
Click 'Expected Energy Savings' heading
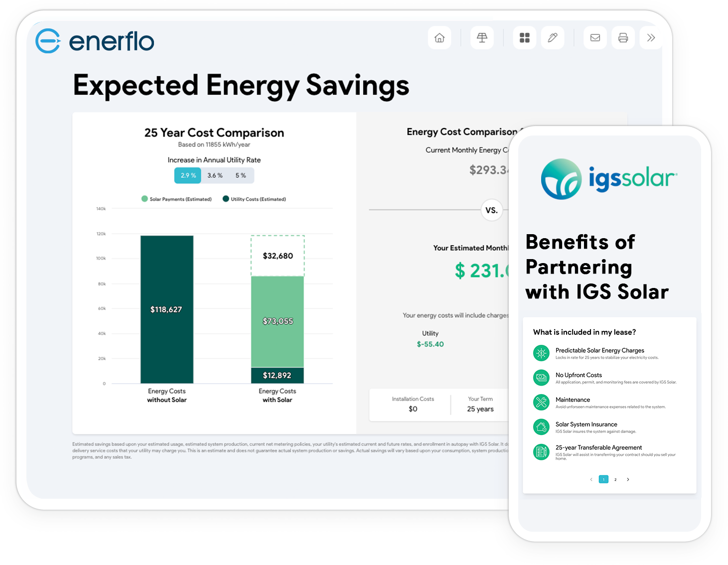coord(241,85)
